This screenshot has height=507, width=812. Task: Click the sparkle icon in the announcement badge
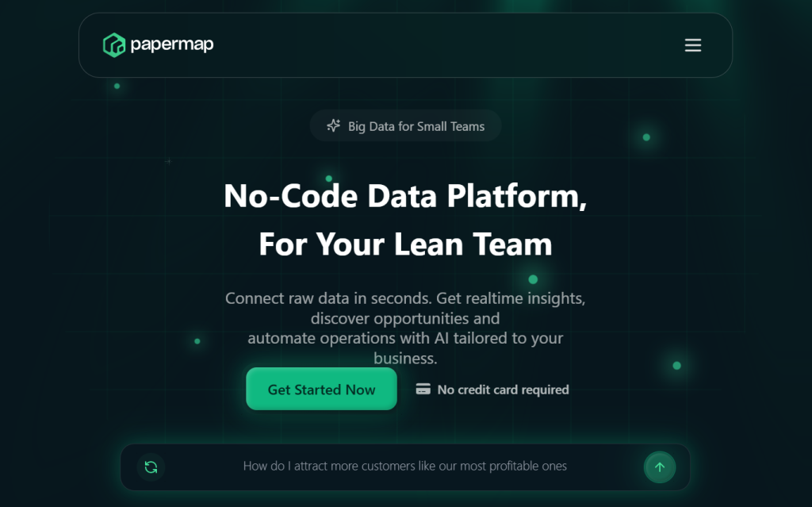[333, 125]
